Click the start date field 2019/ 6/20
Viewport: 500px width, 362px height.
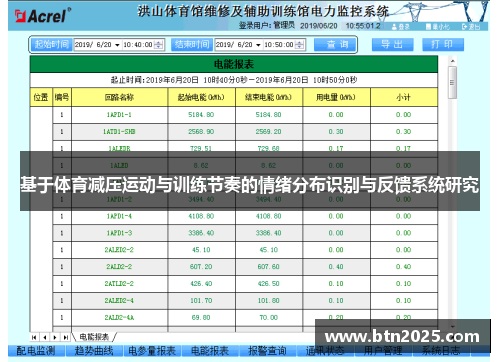(93, 45)
